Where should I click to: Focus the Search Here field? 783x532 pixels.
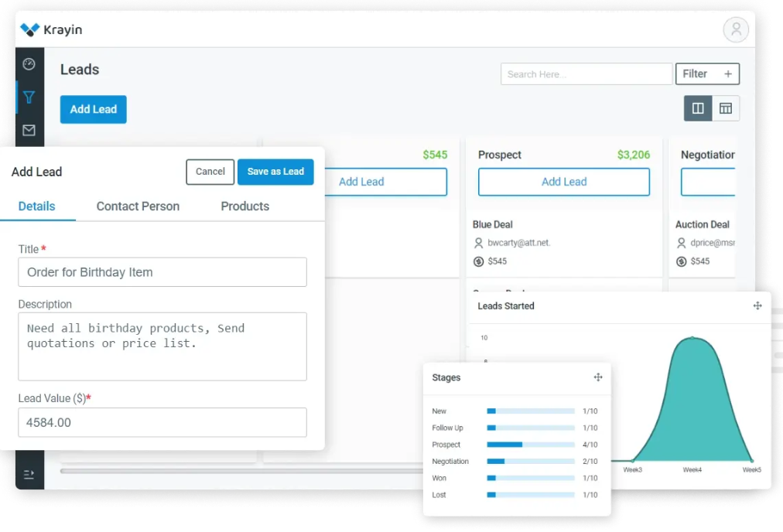[586, 74]
